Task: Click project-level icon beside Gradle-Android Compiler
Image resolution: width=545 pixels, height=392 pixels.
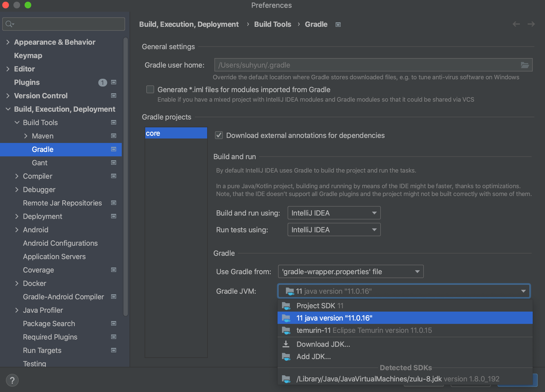Action: pos(114,297)
